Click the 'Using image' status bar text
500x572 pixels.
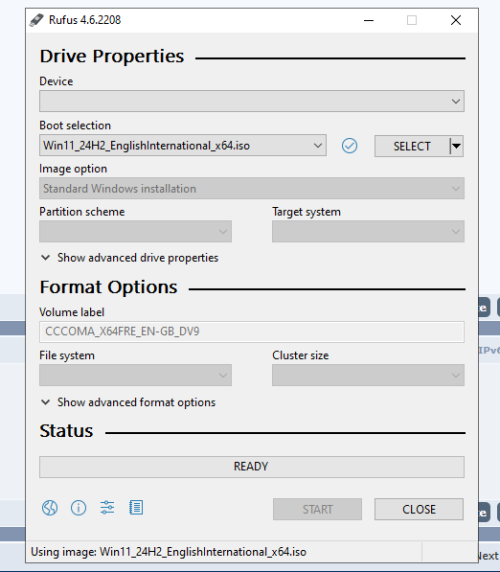coord(168,552)
